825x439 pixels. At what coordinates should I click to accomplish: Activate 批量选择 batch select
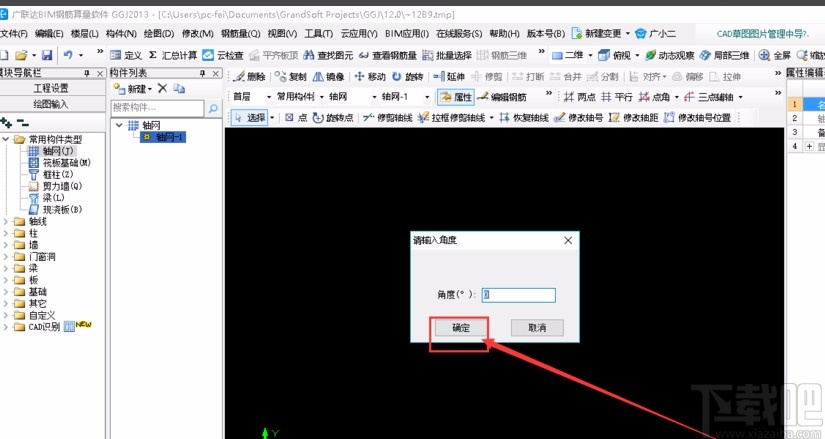click(447, 55)
